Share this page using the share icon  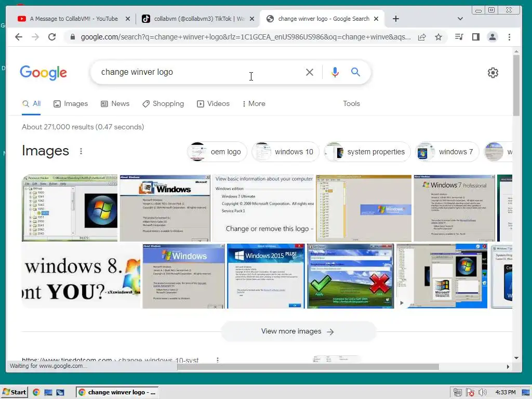tap(422, 37)
